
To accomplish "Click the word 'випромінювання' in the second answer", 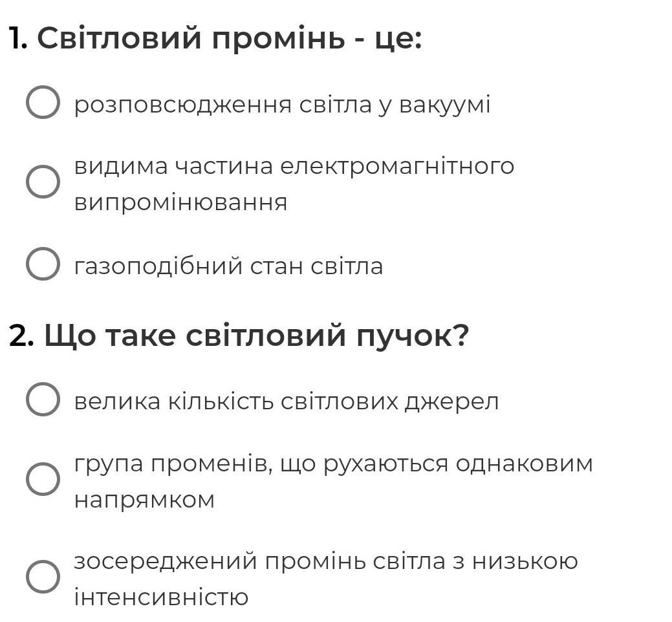I will 180,202.
